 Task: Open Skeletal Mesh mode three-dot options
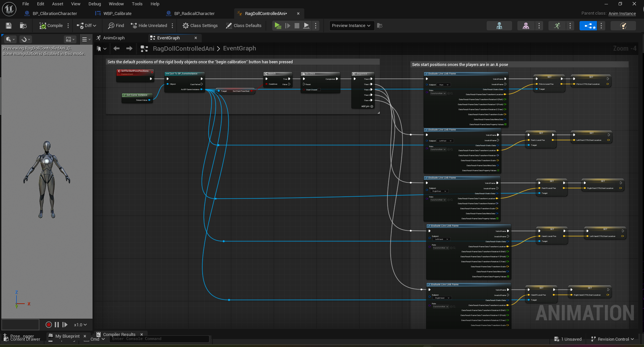coord(539,26)
